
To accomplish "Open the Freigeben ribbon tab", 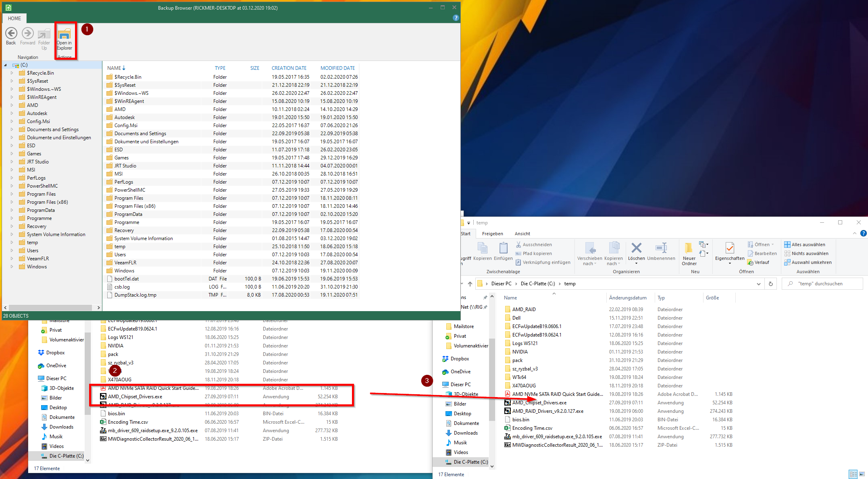I will click(492, 234).
